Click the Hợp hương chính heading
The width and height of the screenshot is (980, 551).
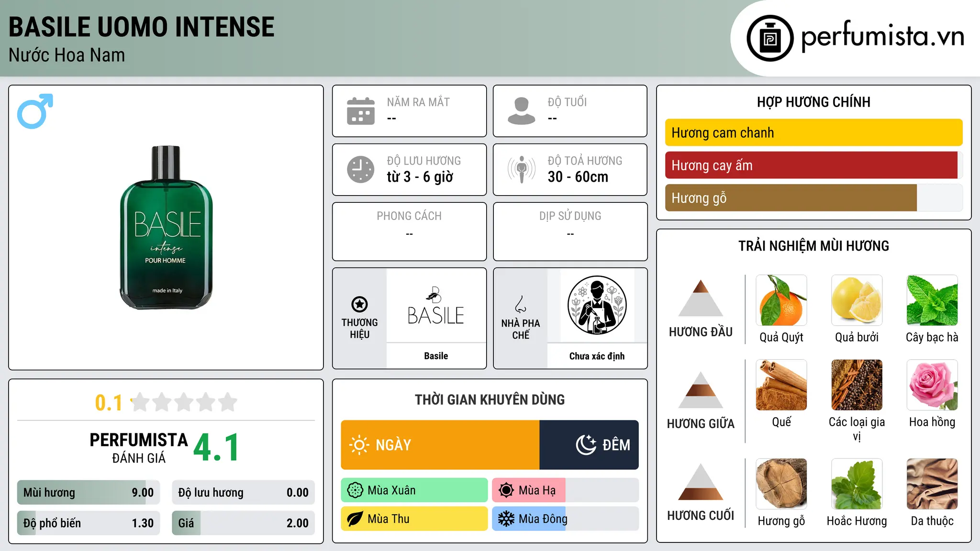point(813,102)
